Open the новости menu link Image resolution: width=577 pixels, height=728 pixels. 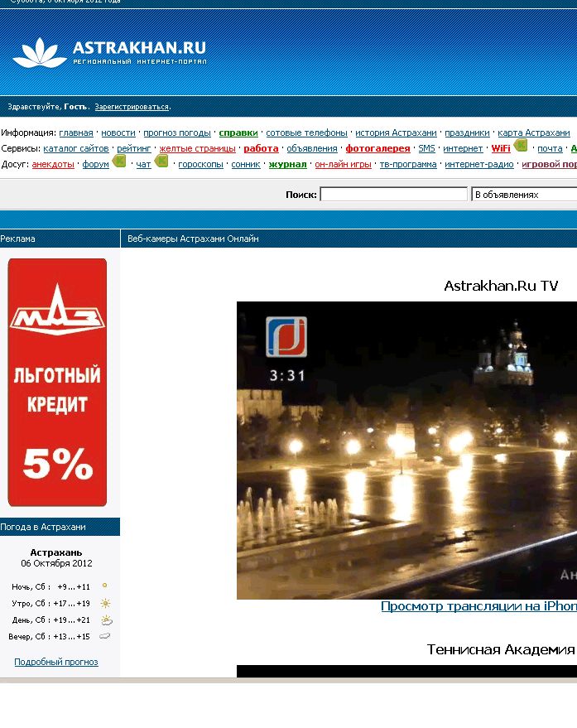tap(118, 133)
